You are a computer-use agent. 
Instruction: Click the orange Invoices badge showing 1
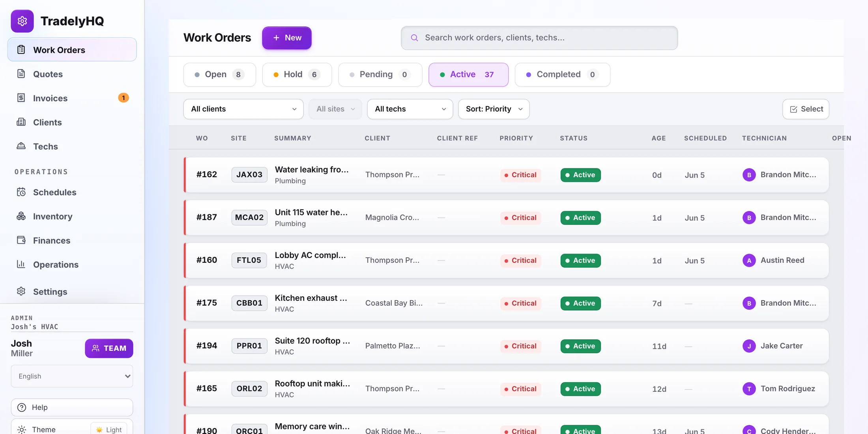(123, 98)
